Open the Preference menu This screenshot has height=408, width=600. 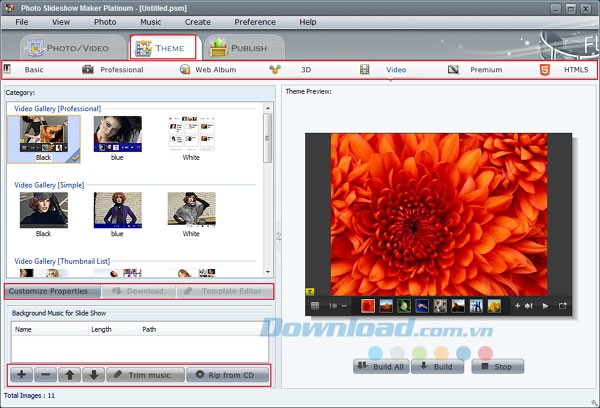pos(255,21)
